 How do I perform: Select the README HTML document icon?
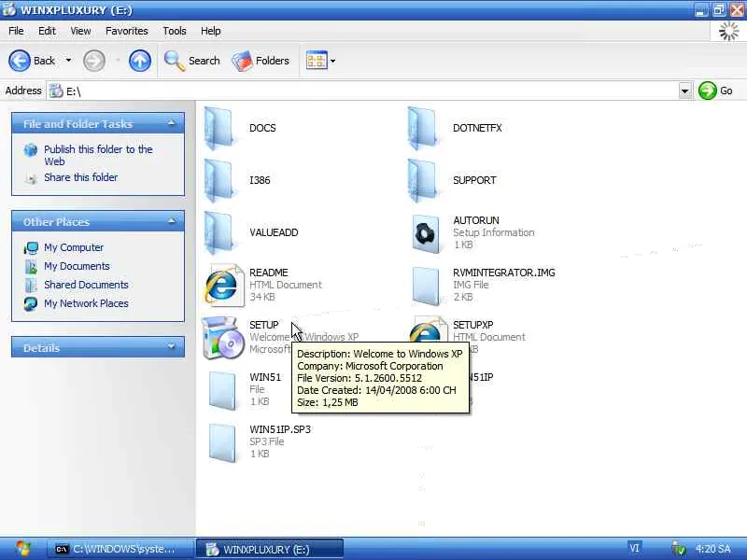pos(222,286)
